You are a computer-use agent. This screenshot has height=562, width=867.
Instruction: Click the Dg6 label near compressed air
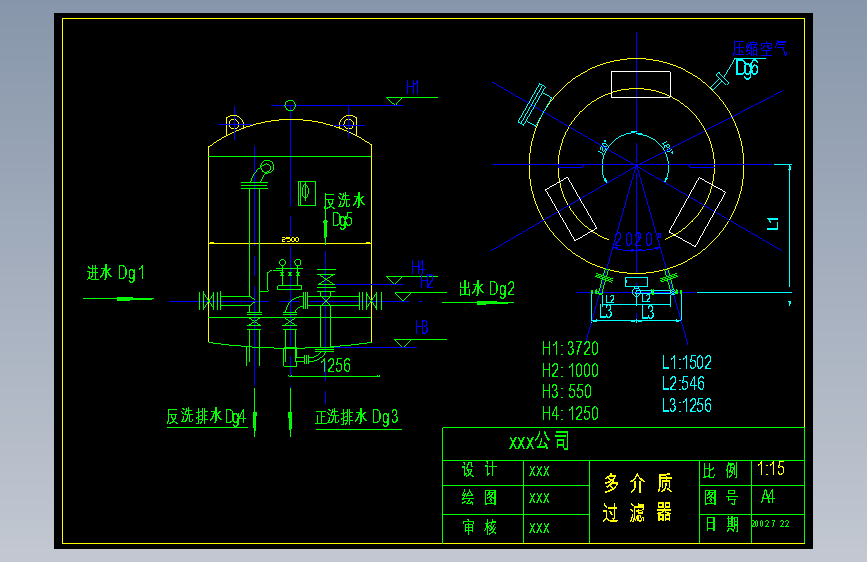[x=746, y=69]
